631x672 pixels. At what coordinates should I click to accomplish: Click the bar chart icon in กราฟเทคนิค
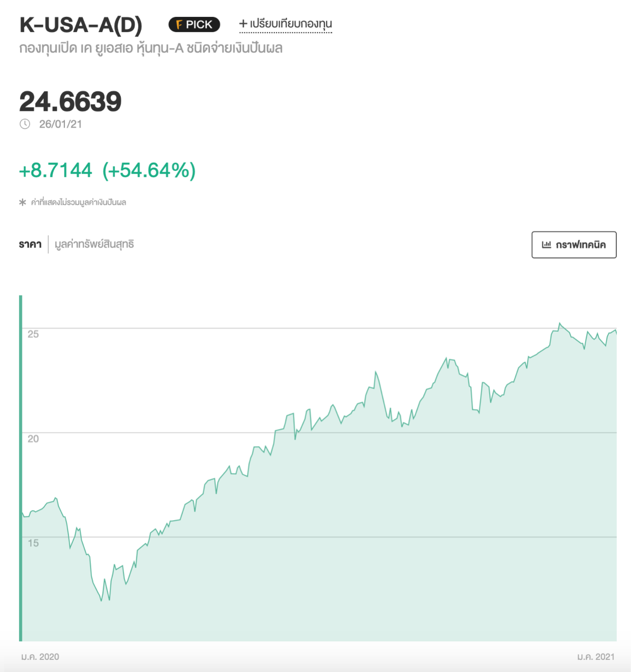click(x=547, y=245)
